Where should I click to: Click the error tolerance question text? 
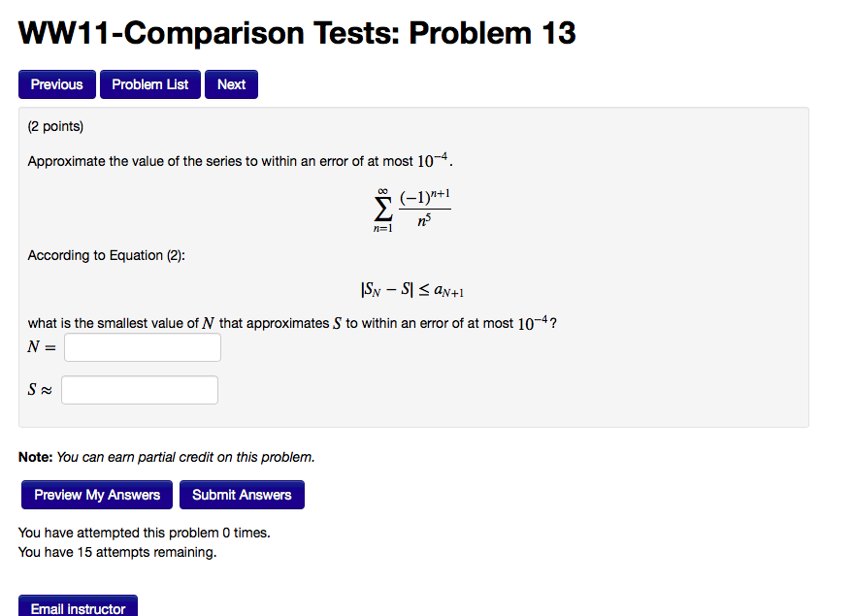tap(291, 321)
